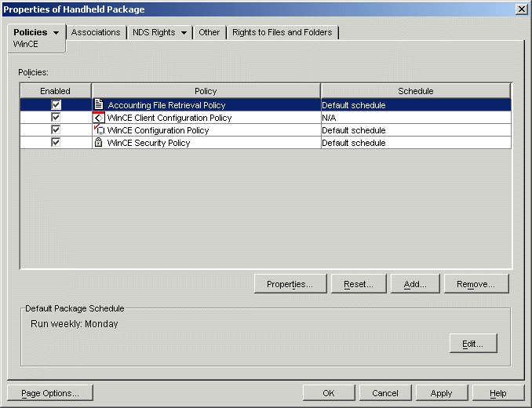Image resolution: width=532 pixels, height=408 pixels.
Task: Click the Add... policy button
Action: (x=415, y=284)
